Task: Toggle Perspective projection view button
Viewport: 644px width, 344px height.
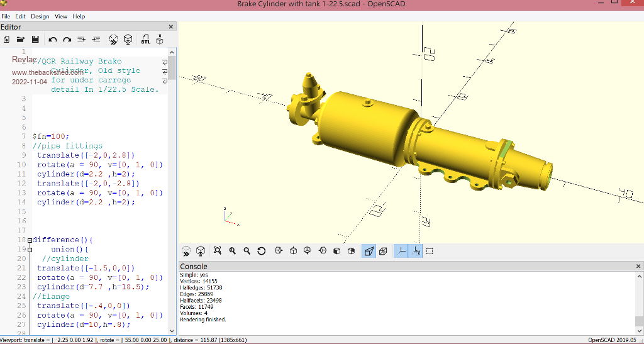Action: pos(369,251)
